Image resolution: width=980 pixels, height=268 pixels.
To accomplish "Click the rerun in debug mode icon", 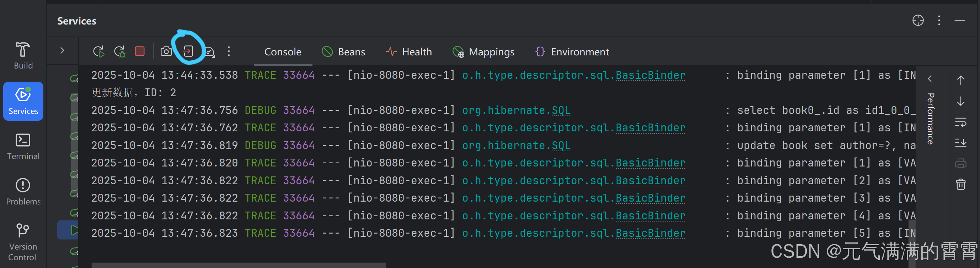I will pyautogui.click(x=119, y=51).
